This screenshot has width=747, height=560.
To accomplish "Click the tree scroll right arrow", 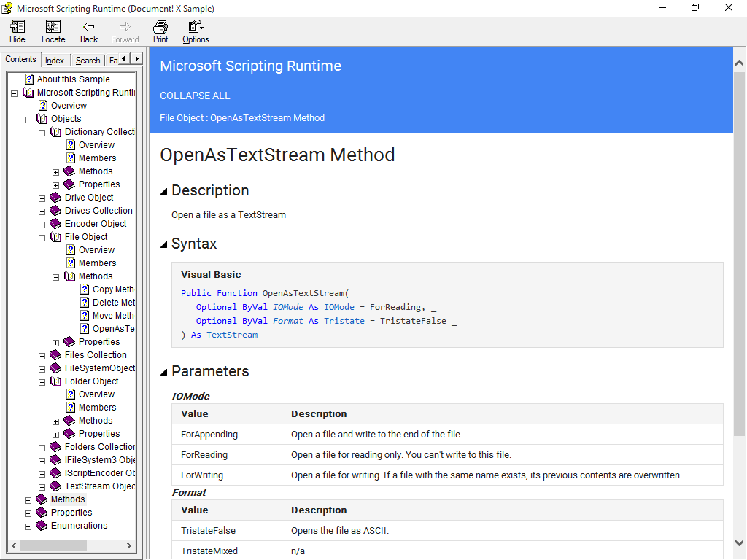I will pyautogui.click(x=128, y=545).
